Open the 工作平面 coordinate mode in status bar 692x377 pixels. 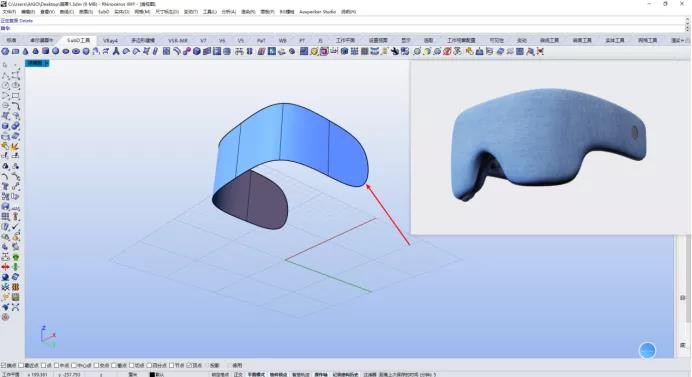coord(11,374)
